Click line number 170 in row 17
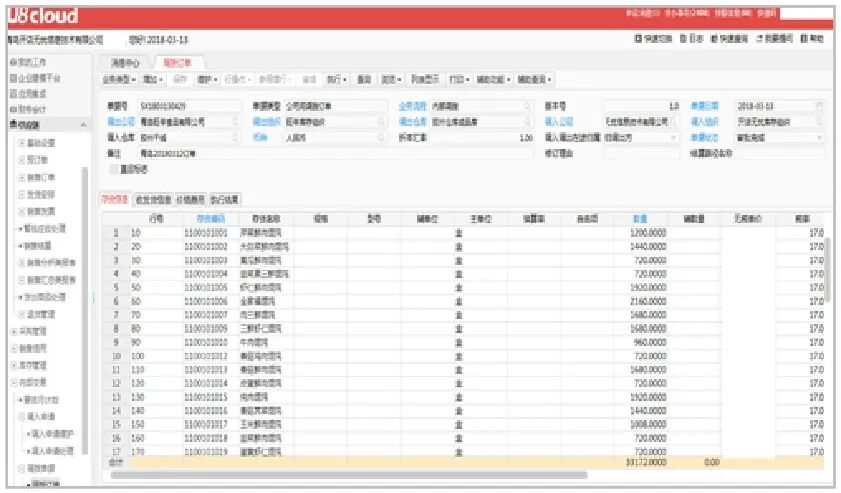 tap(137, 452)
